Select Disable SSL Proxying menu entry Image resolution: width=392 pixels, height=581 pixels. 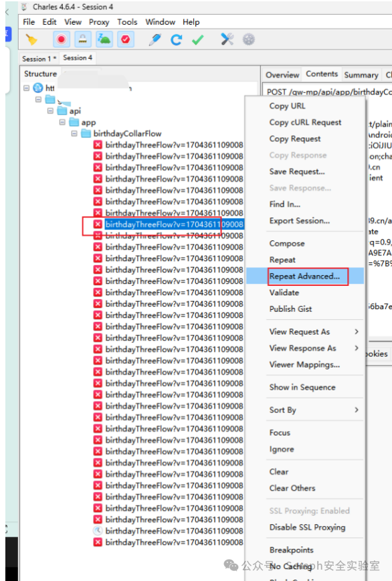click(x=307, y=527)
